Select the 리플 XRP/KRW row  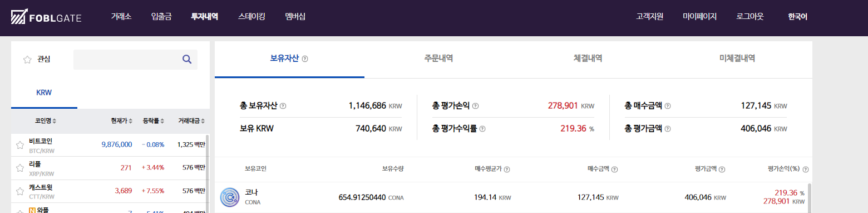pyautogui.click(x=108, y=168)
